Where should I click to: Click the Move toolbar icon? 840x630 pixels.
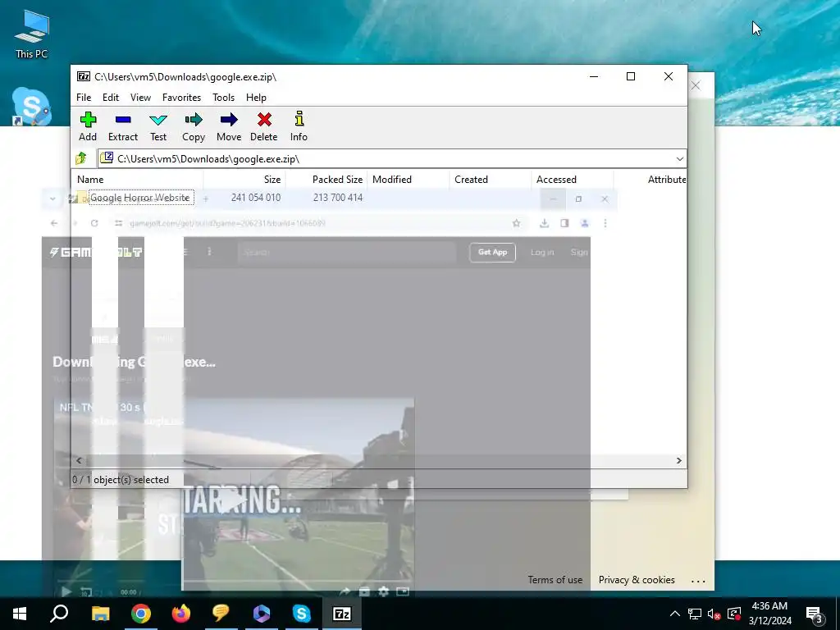point(229,127)
